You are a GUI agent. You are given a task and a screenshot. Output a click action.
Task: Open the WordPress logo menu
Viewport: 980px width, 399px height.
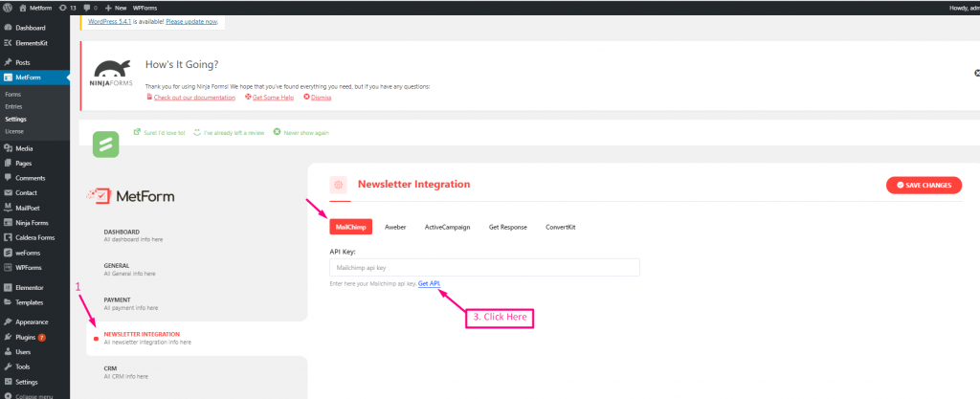[x=8, y=8]
